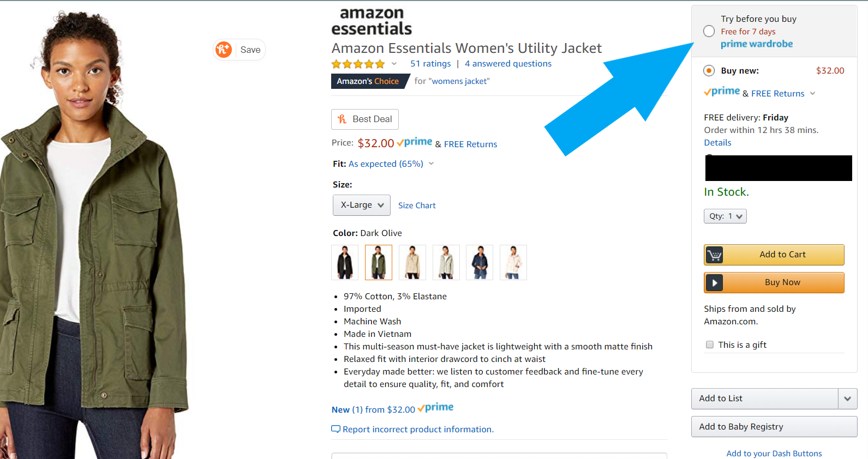Viewport: 868px width, 459px height.
Task: Click the shopping cart icon on Add to Cart
Action: pyautogui.click(x=714, y=255)
